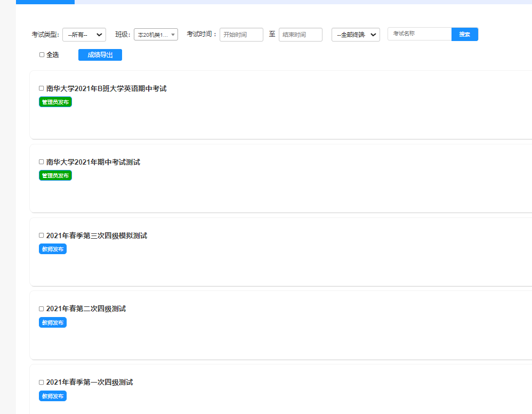Screen dimensions: 532x414
Task: Click the 班级 label
Action: tap(123, 35)
